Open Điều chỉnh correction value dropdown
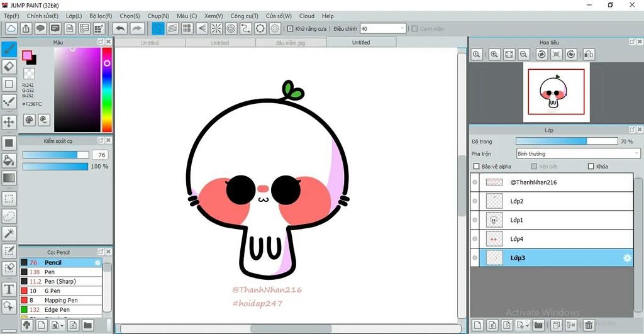 (383, 29)
